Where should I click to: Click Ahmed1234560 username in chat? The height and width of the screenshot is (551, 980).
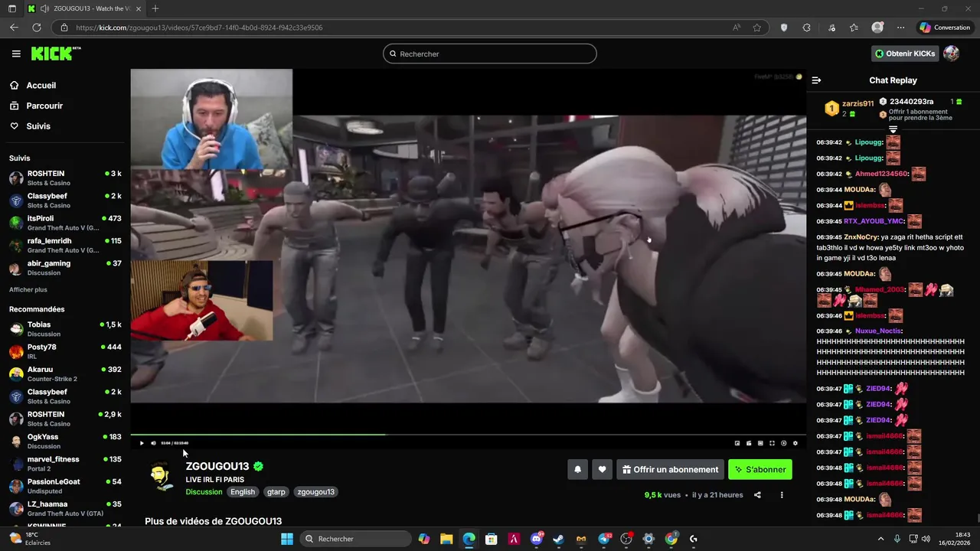881,174
